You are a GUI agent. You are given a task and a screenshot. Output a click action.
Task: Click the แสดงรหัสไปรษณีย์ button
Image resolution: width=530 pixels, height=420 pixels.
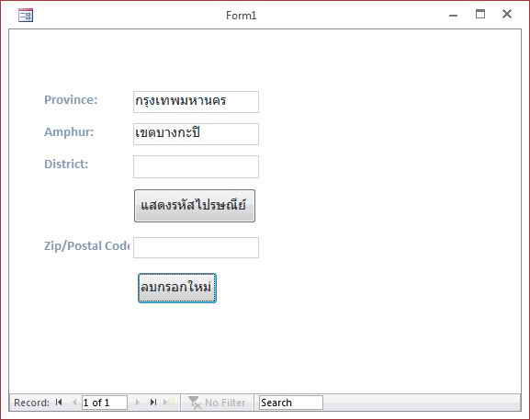pos(195,206)
